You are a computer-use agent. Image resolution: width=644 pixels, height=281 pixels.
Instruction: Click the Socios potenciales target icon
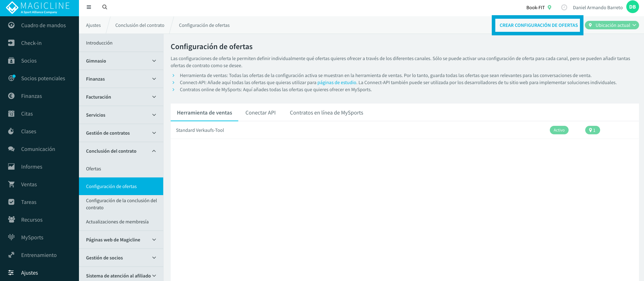coord(11,78)
